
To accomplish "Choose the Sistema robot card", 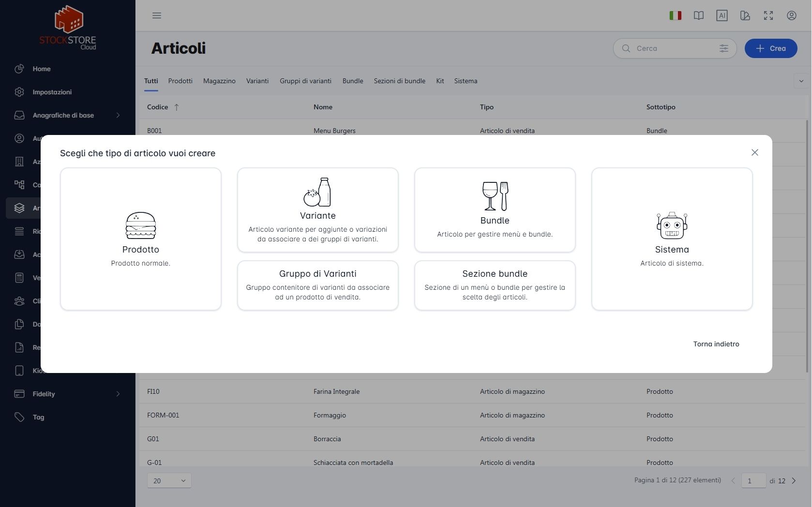I will [x=672, y=239].
